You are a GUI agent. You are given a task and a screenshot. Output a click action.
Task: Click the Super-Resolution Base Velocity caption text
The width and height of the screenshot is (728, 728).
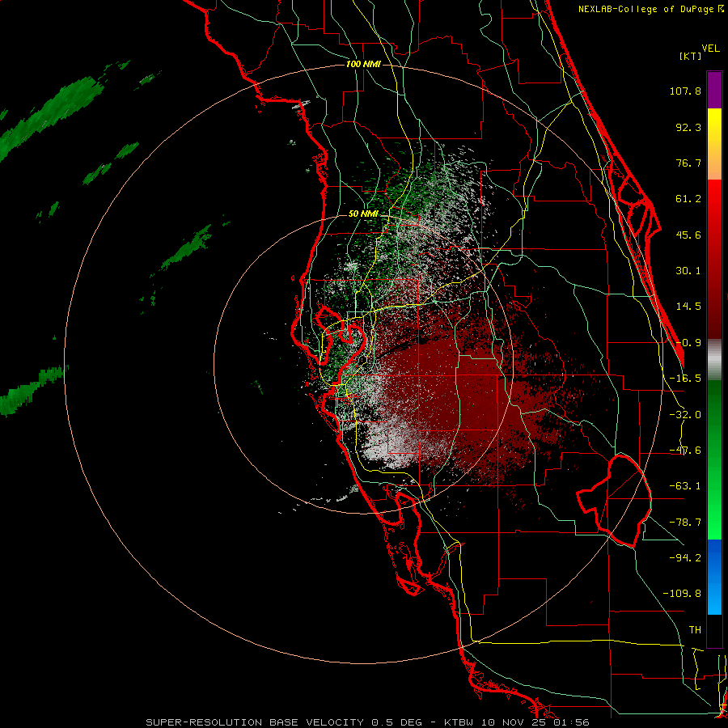(x=368, y=722)
